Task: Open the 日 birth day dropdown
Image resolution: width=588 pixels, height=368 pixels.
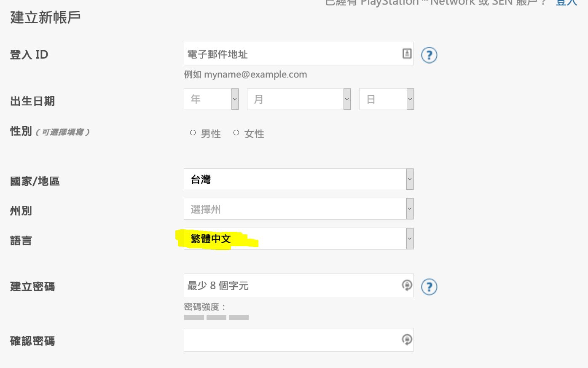Action: pos(387,99)
